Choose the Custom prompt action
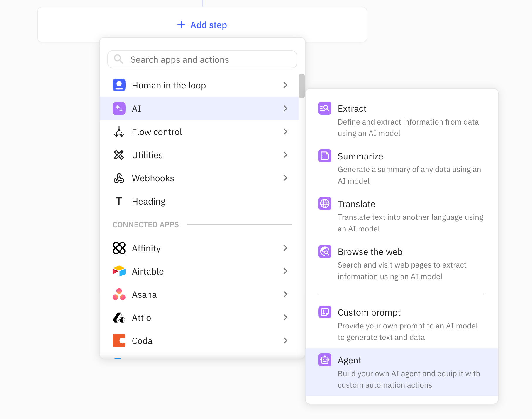Image resolution: width=532 pixels, height=419 pixels. pyautogui.click(x=402, y=324)
